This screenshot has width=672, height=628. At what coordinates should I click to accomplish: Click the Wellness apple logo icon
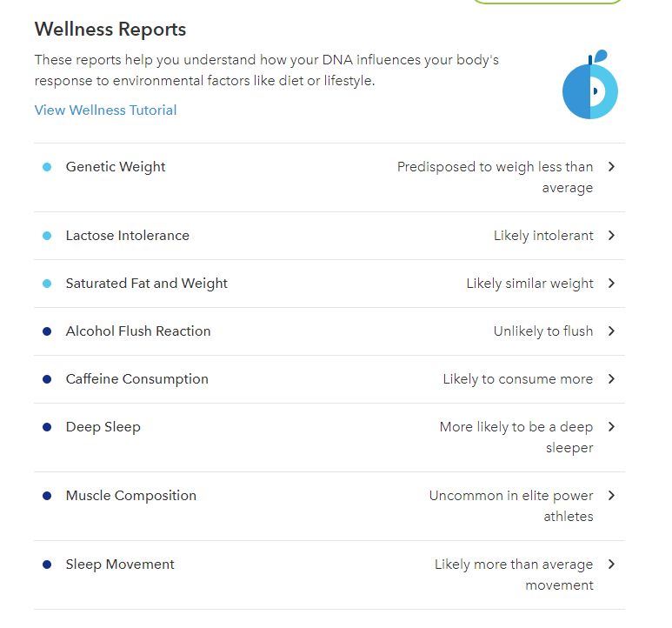click(590, 85)
